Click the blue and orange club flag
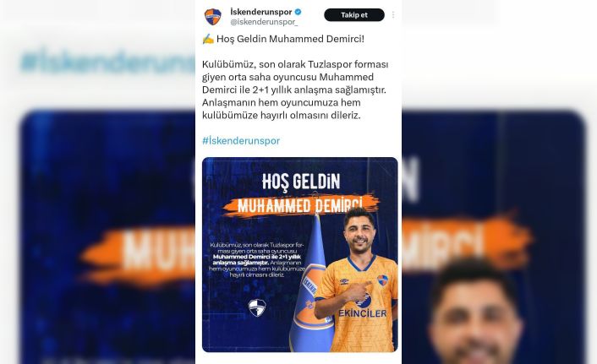Screen dimensions: 597x364 click(x=310, y=284)
